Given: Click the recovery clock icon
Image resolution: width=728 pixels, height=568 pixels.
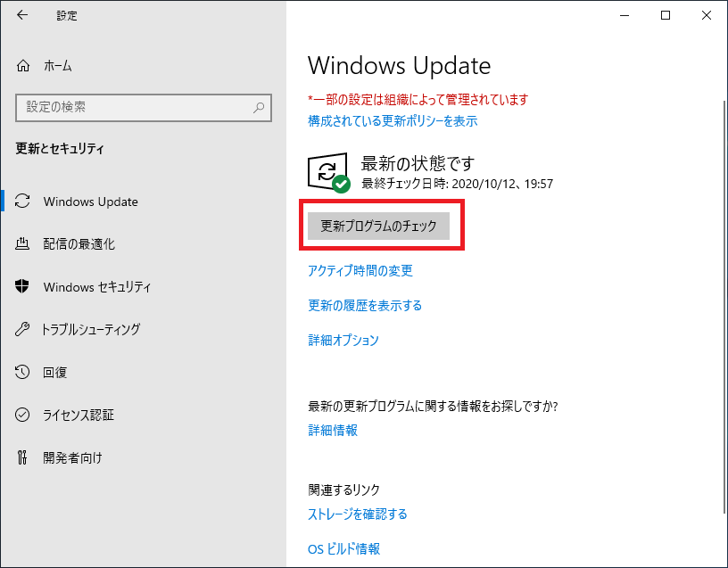Looking at the screenshot, I should 21,372.
